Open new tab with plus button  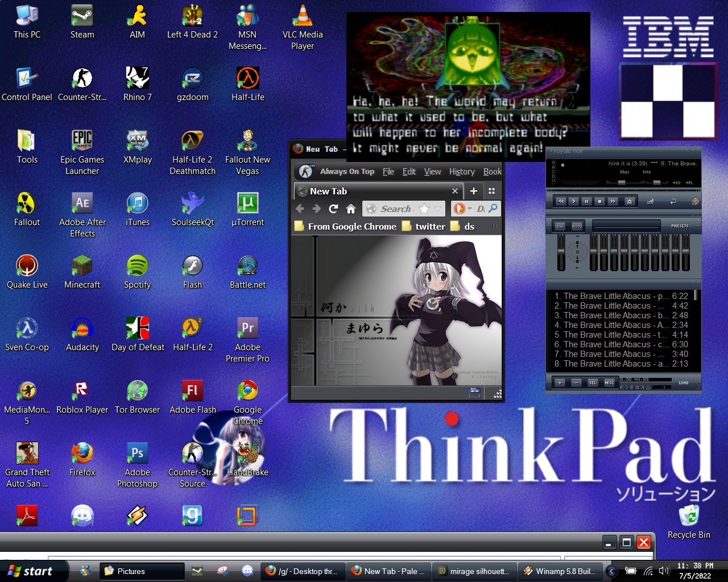pyautogui.click(x=473, y=192)
